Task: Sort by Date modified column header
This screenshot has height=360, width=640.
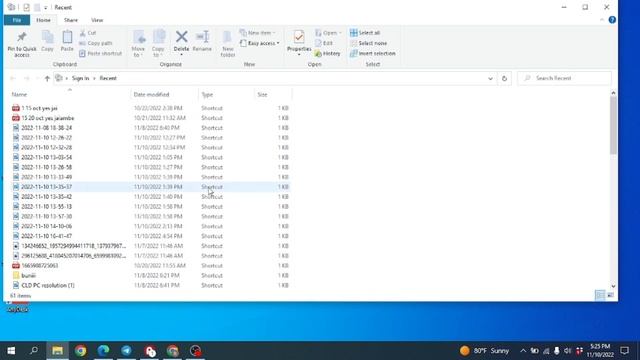Action: click(164, 94)
